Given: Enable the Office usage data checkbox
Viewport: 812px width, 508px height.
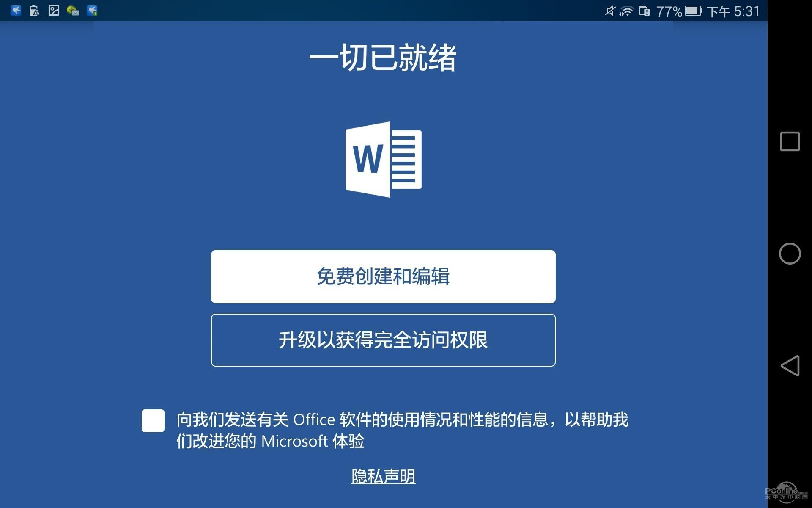Looking at the screenshot, I should click(x=153, y=420).
